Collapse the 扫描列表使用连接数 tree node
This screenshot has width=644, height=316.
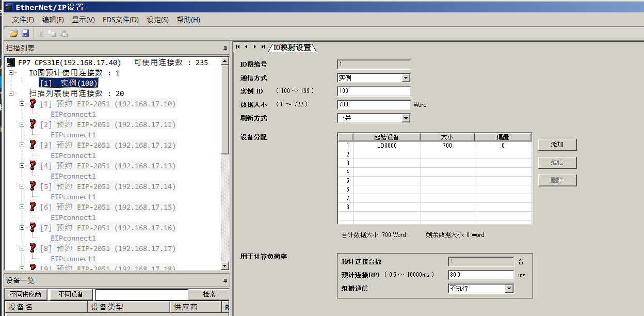[11, 93]
